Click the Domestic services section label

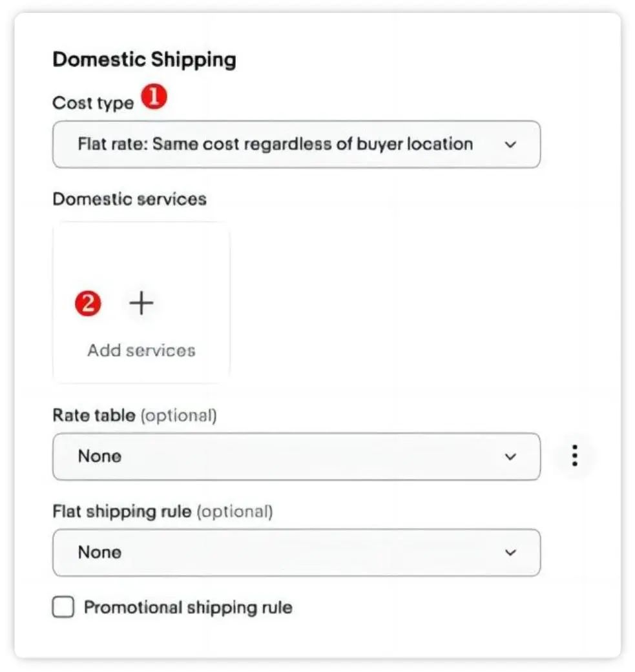(x=129, y=199)
